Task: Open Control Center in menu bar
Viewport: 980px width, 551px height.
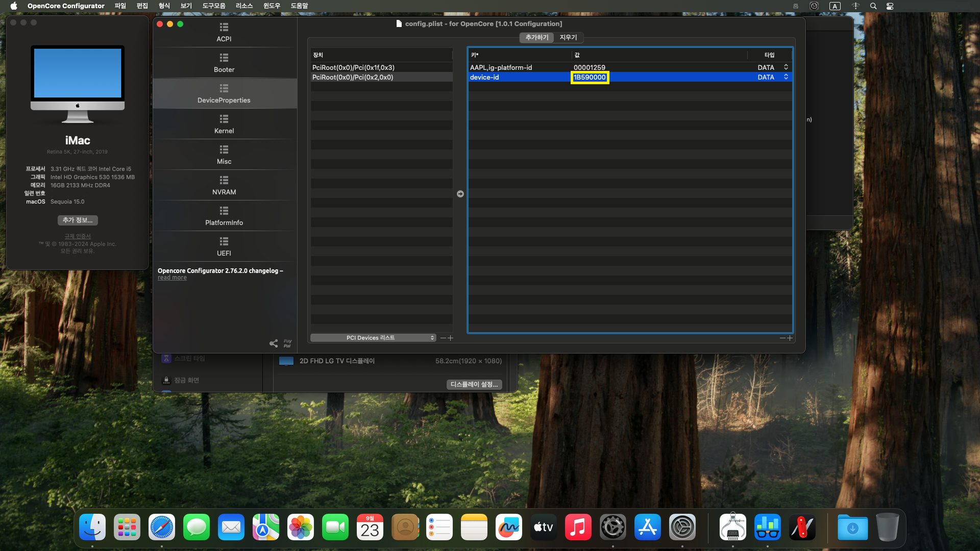Action: point(890,6)
